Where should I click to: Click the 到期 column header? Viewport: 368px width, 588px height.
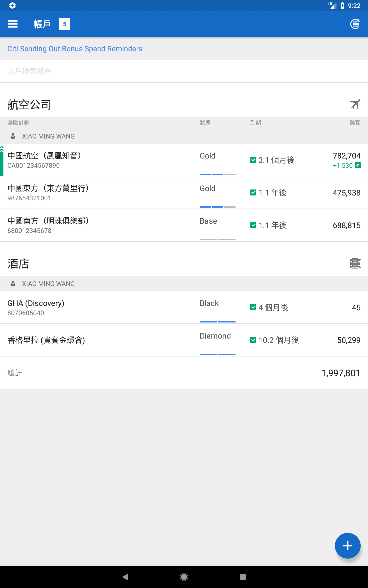point(256,122)
